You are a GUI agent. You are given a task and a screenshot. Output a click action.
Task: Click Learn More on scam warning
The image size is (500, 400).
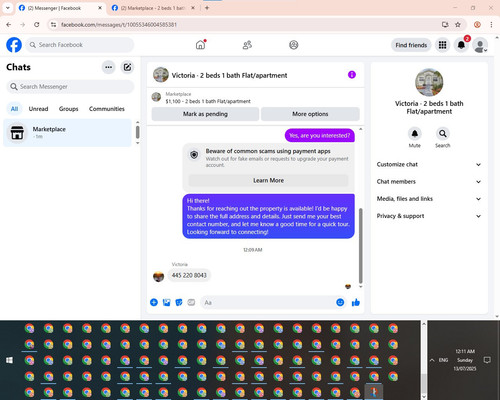point(268,180)
